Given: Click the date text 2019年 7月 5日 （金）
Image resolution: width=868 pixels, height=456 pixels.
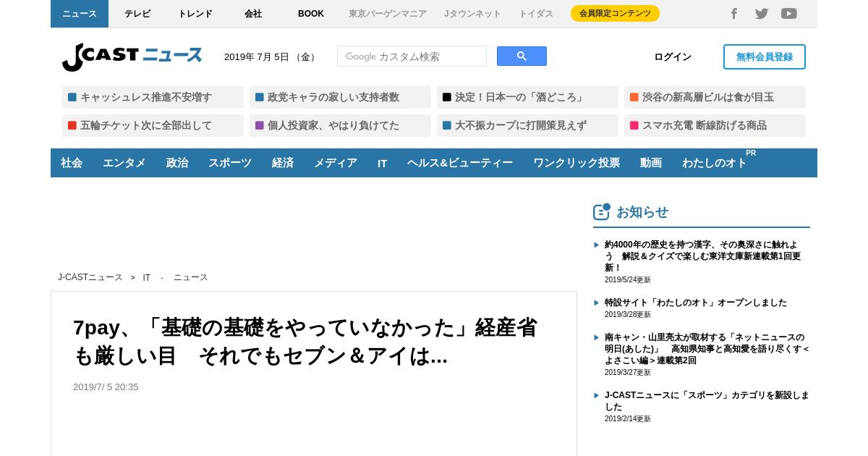Looking at the screenshot, I should click(x=271, y=57).
